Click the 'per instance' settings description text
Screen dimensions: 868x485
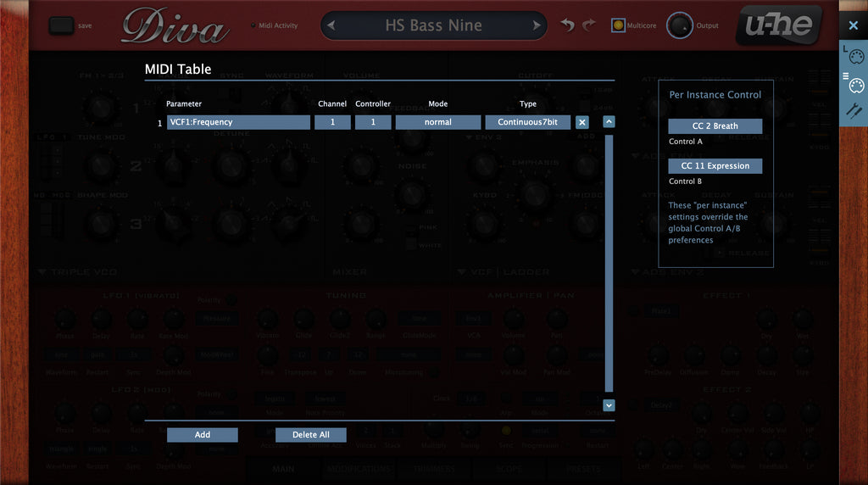point(708,222)
